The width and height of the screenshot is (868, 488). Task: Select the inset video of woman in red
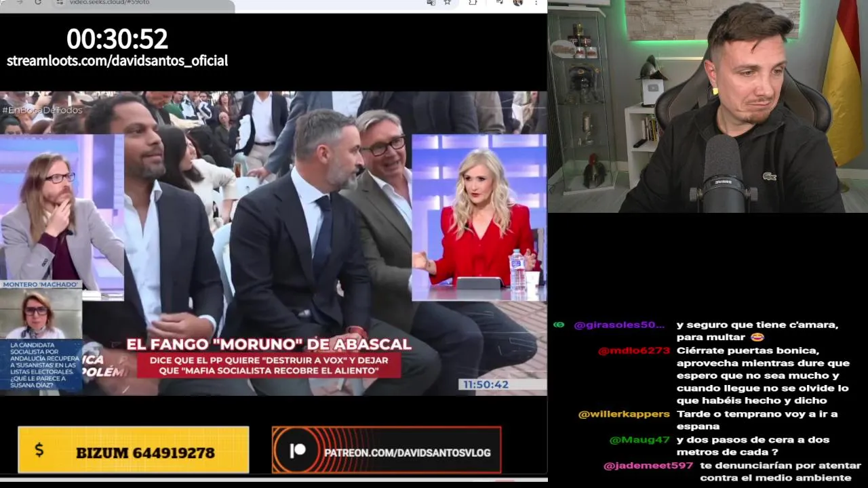point(479,218)
